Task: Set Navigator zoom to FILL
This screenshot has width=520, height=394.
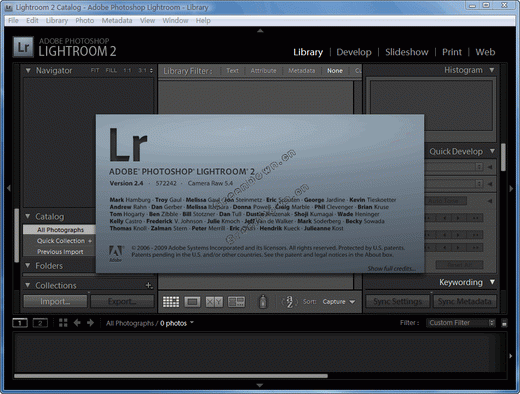Action: [x=111, y=70]
